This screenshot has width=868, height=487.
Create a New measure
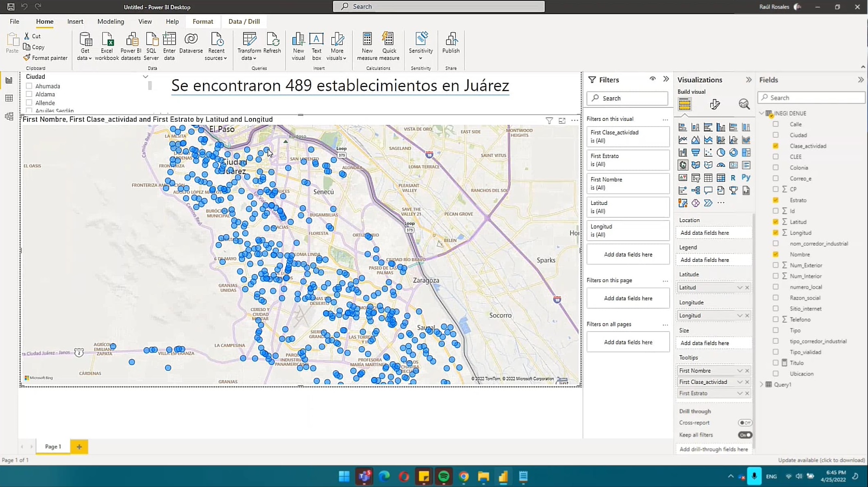click(367, 46)
